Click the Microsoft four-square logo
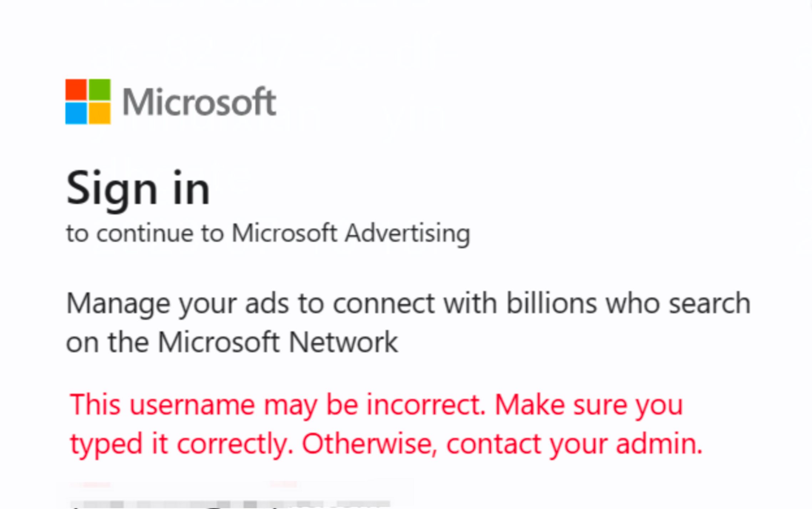Viewport: 812px width, 509px height. pos(88,102)
